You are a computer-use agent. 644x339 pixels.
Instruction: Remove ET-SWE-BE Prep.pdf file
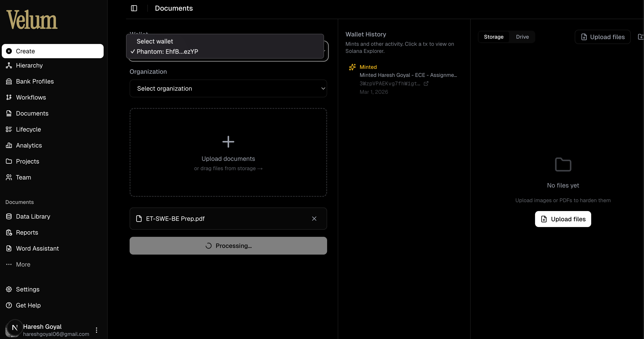tap(314, 219)
